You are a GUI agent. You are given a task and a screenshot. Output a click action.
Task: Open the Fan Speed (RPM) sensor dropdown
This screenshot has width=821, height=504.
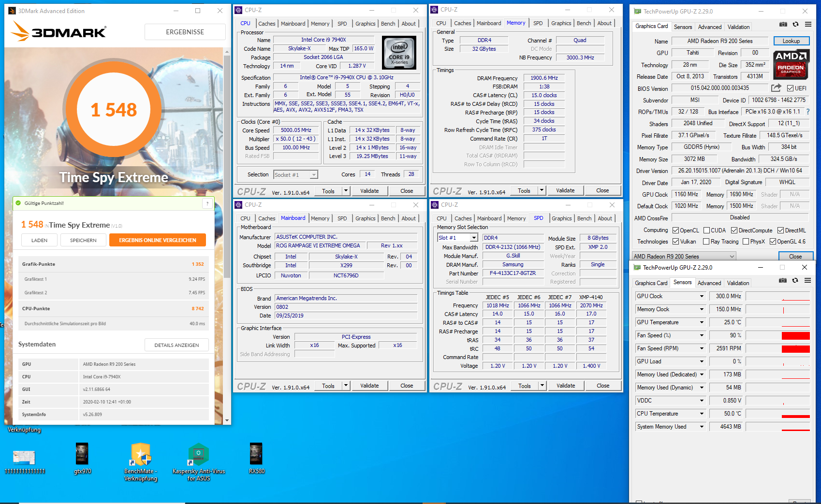(x=702, y=348)
